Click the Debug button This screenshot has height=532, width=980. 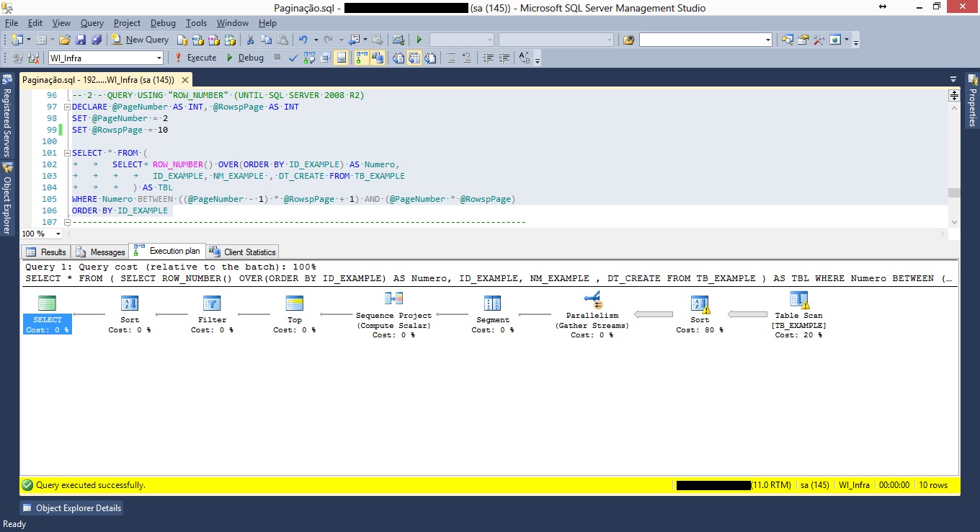pos(246,58)
